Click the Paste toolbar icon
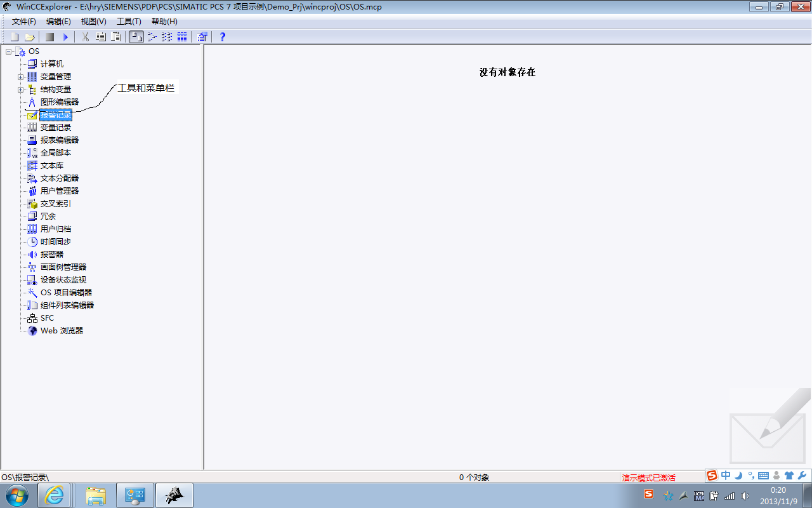This screenshot has width=812, height=508. (x=116, y=37)
